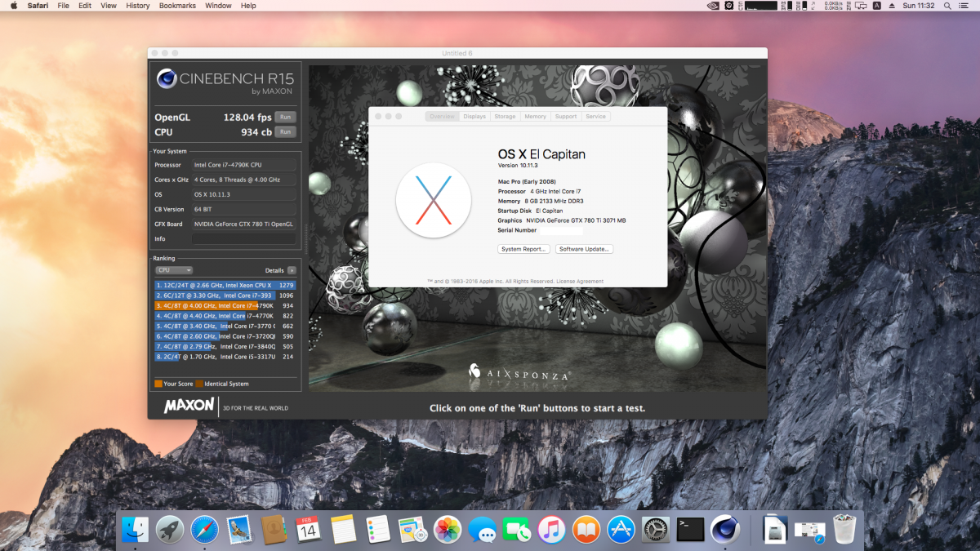
Task: Open the File menu
Action: [x=63, y=5]
